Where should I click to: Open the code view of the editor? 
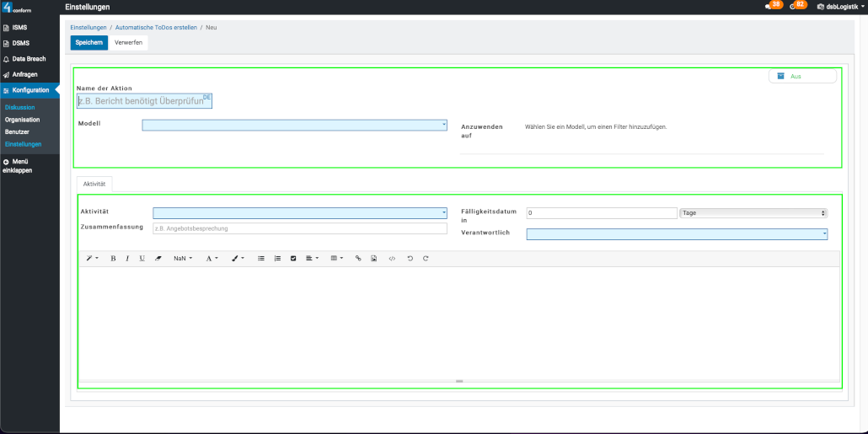point(392,258)
